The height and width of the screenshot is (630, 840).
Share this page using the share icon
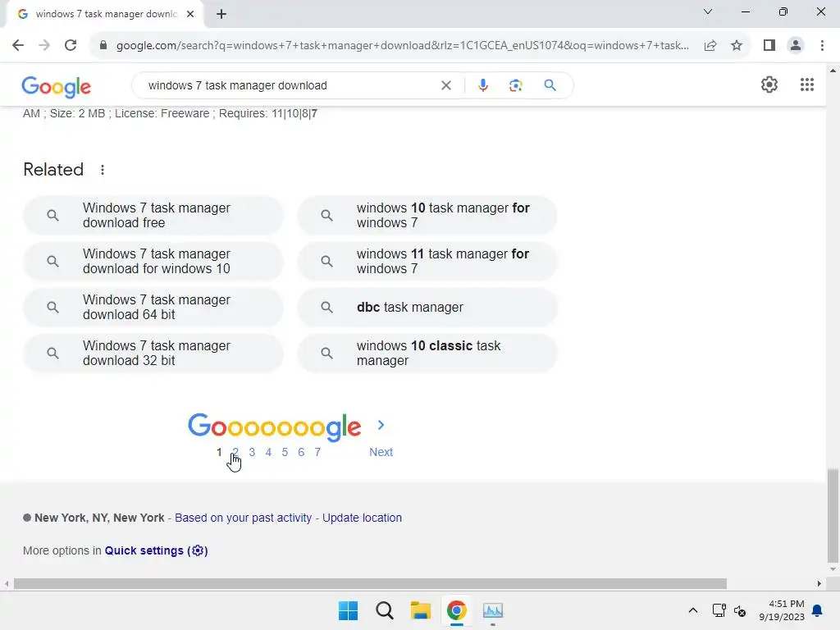710,45
